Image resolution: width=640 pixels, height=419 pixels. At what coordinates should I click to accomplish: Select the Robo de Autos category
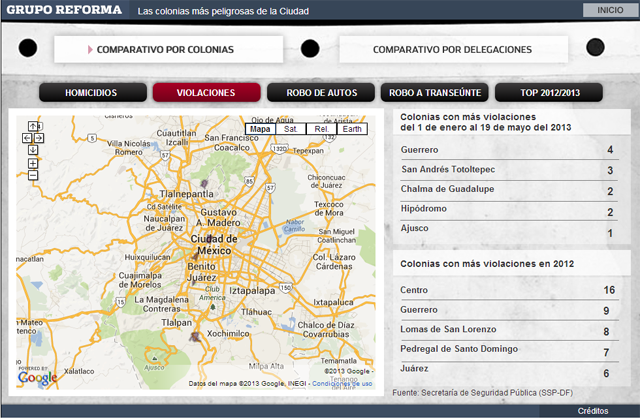coord(320,93)
